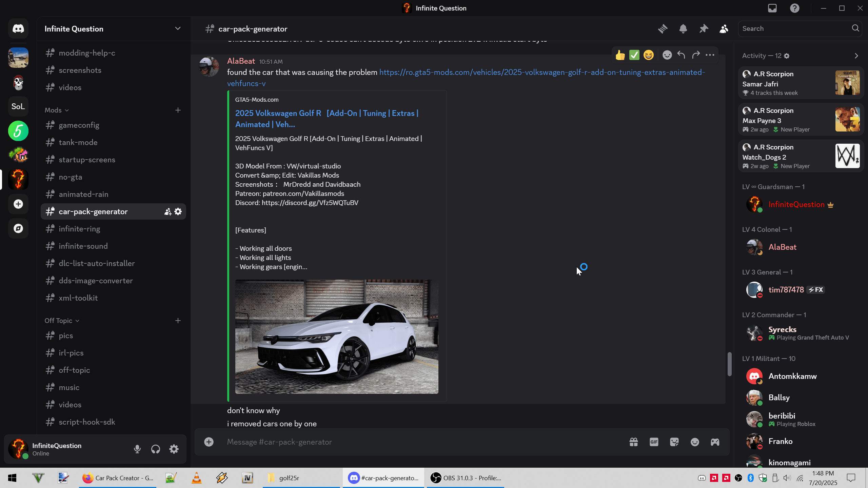
Task: Open Apps game controller icon
Action: pyautogui.click(x=715, y=442)
